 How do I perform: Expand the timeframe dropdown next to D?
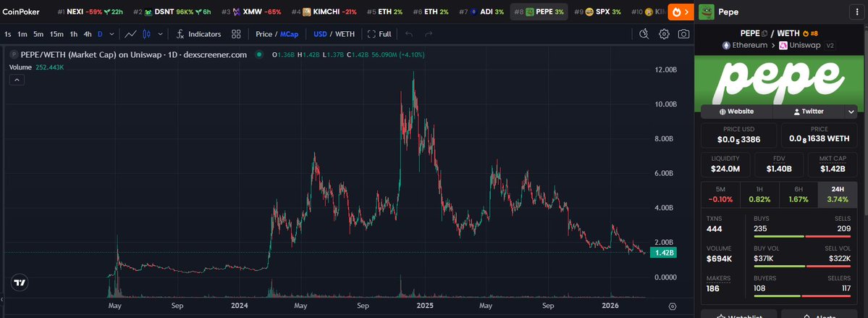111,34
